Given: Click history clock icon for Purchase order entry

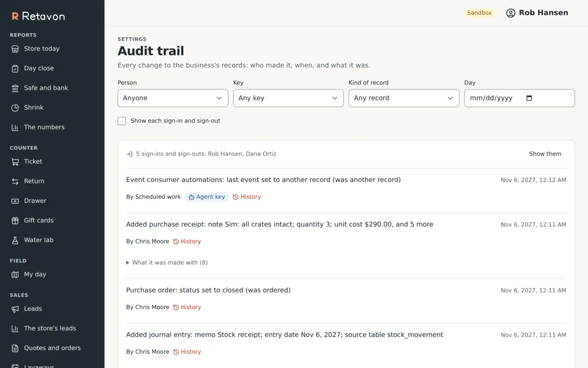Looking at the screenshot, I should tap(176, 308).
